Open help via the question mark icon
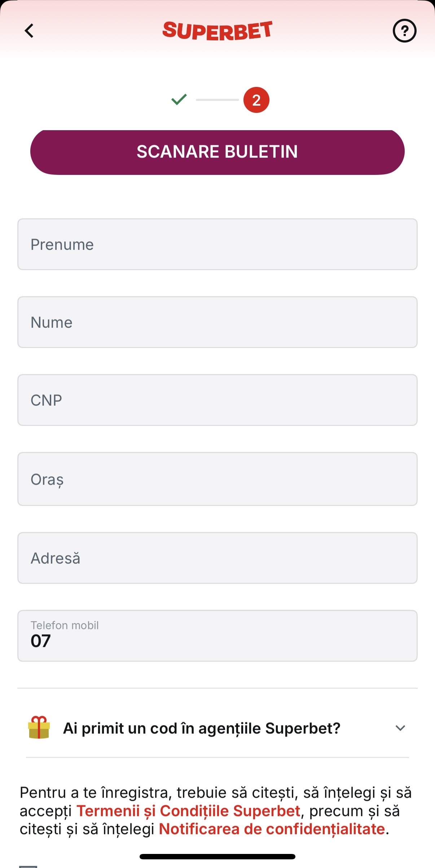The image size is (435, 868). (x=404, y=31)
